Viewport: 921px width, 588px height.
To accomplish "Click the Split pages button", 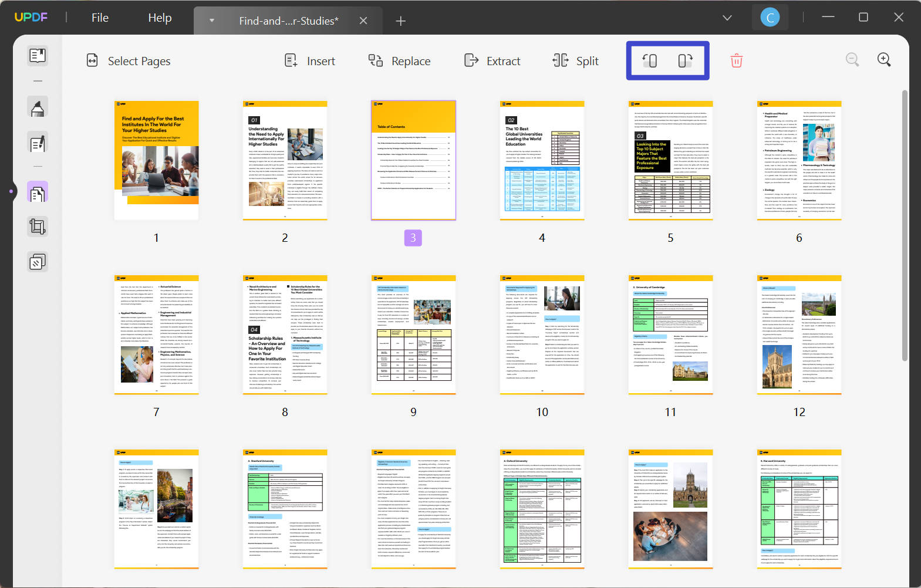I will click(576, 61).
